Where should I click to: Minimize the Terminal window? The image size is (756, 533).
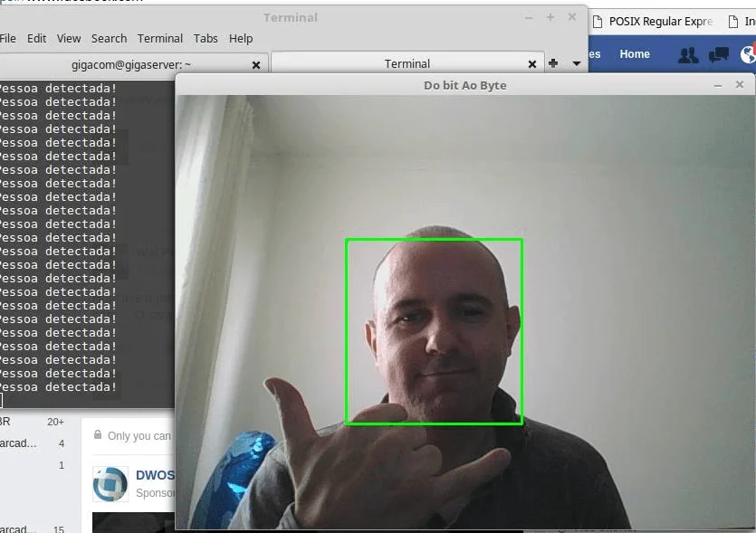[x=529, y=18]
